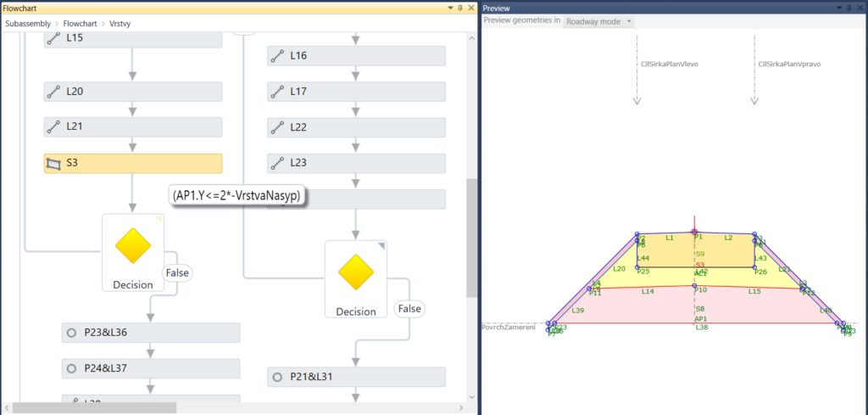Select the highlighted S3 node
The height and width of the screenshot is (415, 868).
[x=133, y=164]
